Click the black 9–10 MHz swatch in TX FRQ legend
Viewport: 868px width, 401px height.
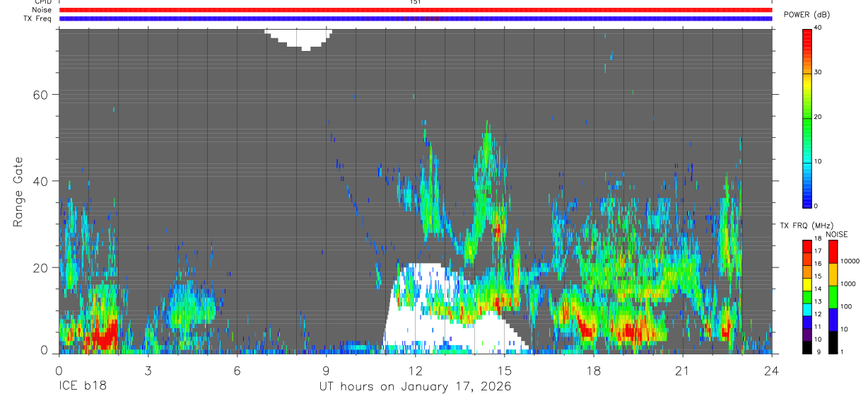pyautogui.click(x=807, y=347)
